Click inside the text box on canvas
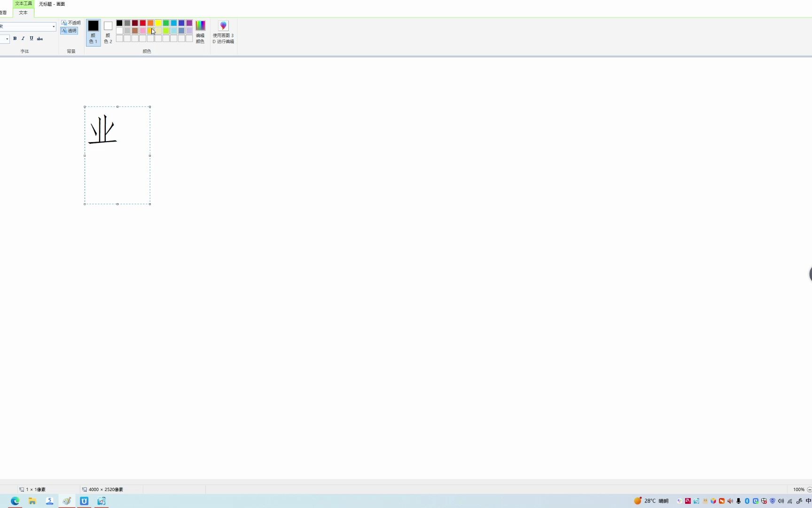This screenshot has width=812, height=508. click(x=117, y=155)
